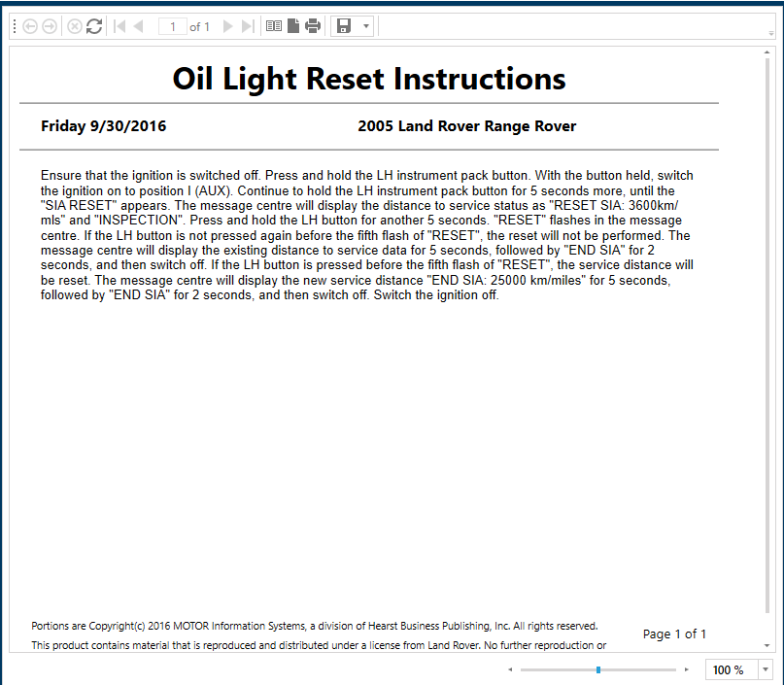Click '2005 Land Rover Range Rover' heading
Screen dimensions: 784x685
(x=467, y=126)
